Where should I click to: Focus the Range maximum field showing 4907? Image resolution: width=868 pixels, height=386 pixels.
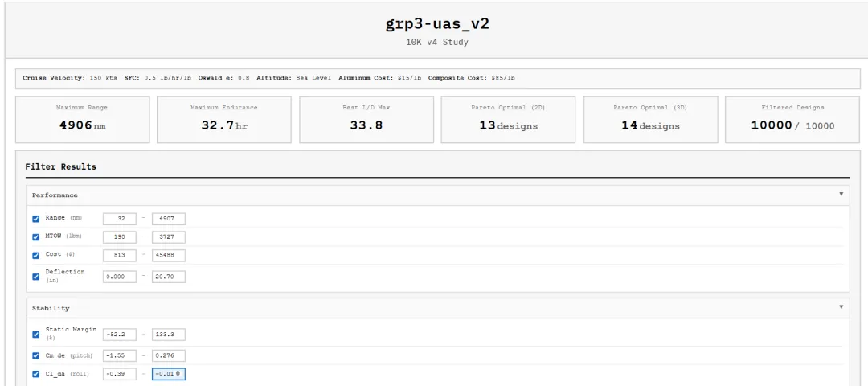[x=168, y=219]
